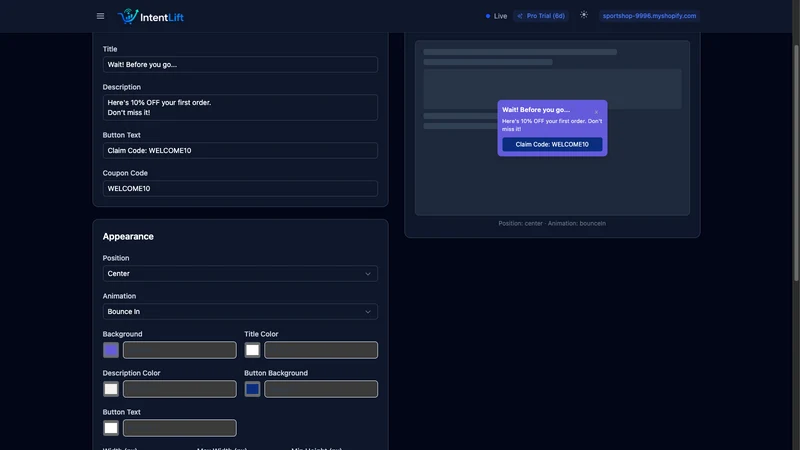
Task: Open the Position dropdown set to Center
Action: coord(240,273)
